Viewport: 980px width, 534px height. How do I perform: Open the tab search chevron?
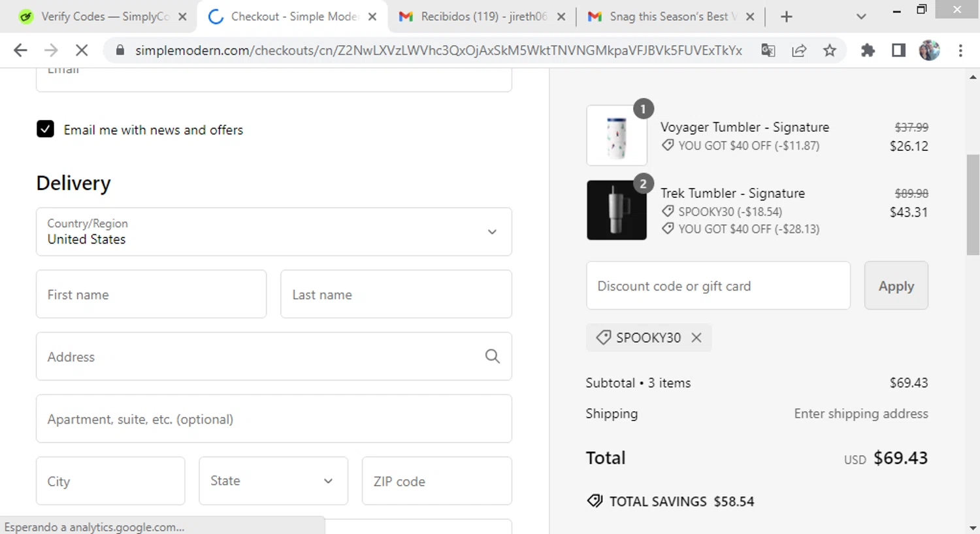pyautogui.click(x=861, y=16)
